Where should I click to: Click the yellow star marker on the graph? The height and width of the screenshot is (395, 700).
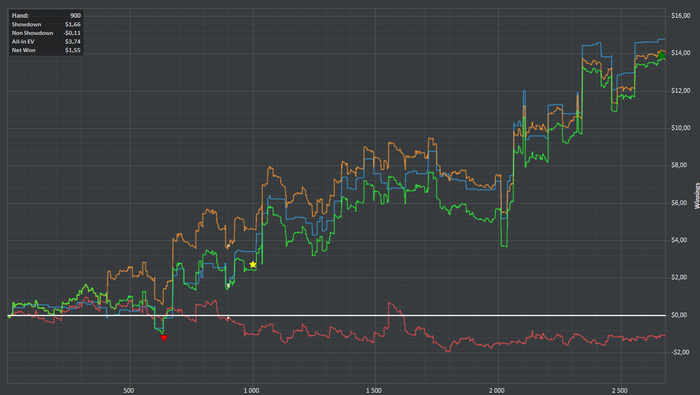tap(253, 265)
